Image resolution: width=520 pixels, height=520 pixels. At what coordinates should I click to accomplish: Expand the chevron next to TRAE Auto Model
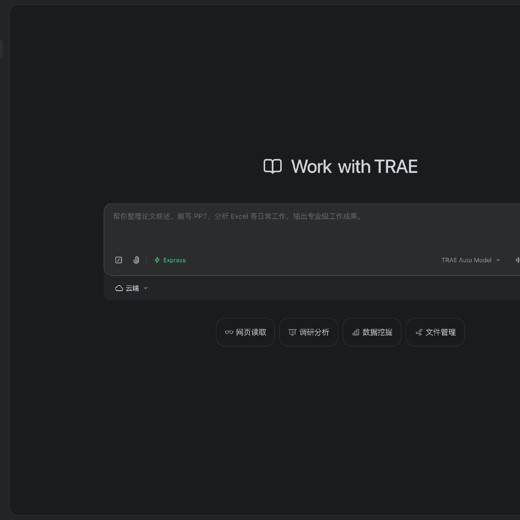tap(498, 260)
